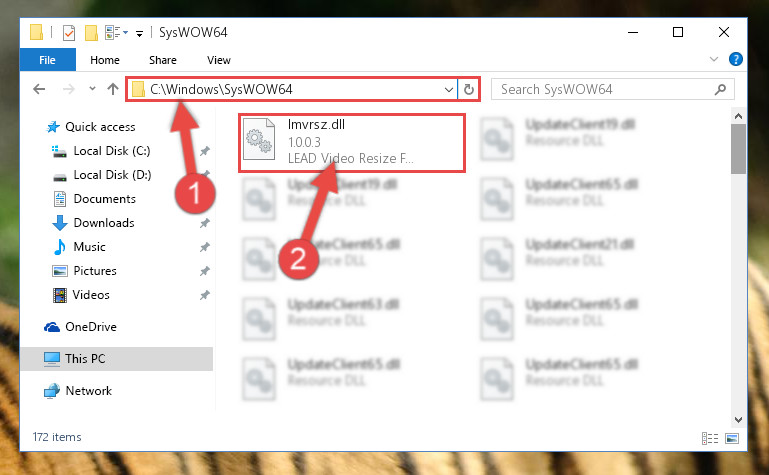Open the File menu
The height and width of the screenshot is (475, 769).
pyautogui.click(x=48, y=60)
